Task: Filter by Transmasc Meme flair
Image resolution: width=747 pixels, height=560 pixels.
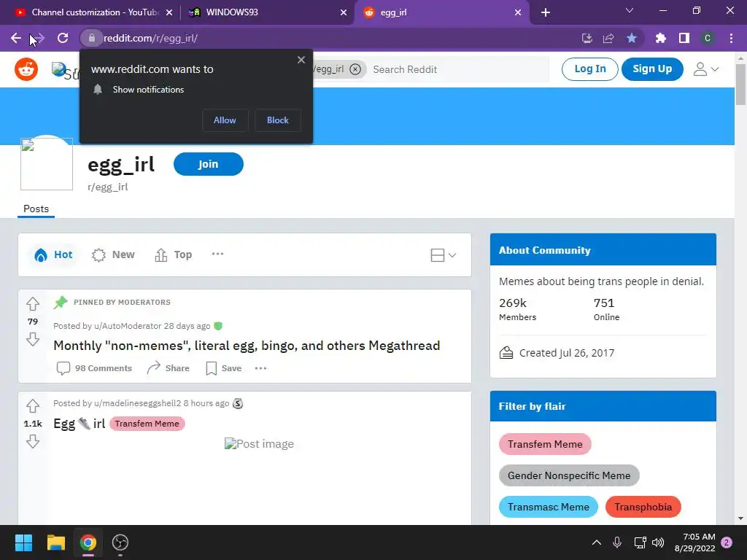Action: click(x=549, y=507)
